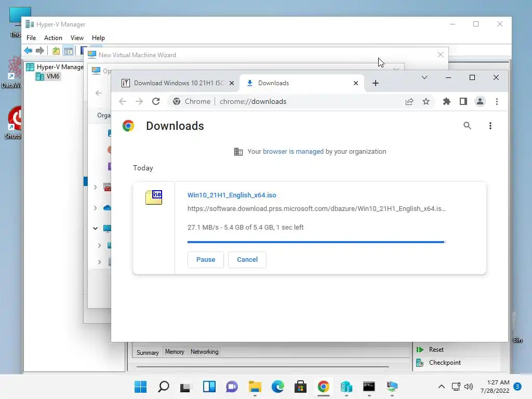Viewport: 532px width, 399px height.
Task: Switch to the Summary tab in Hyper-V
Action: [x=148, y=353]
